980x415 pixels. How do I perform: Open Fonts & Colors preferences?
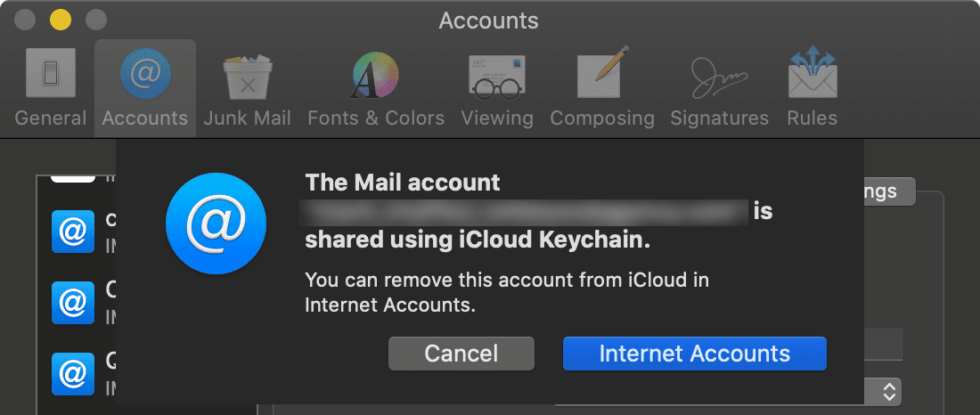375,87
